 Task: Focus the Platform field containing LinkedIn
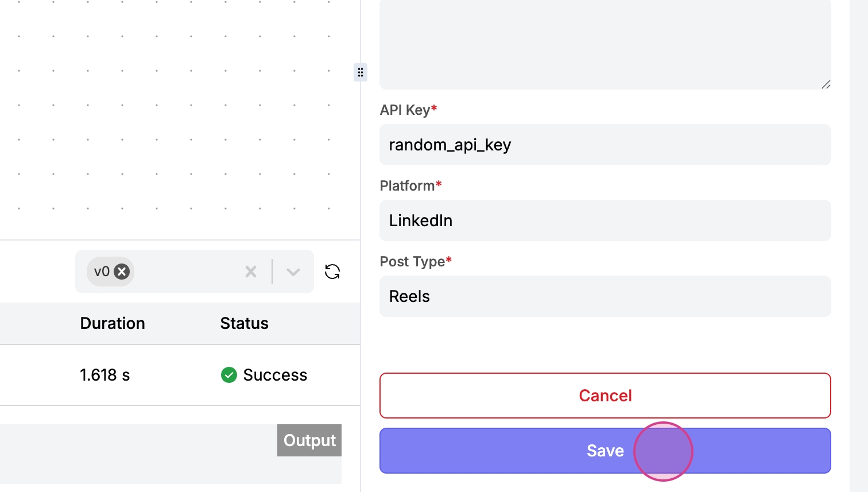pos(605,220)
